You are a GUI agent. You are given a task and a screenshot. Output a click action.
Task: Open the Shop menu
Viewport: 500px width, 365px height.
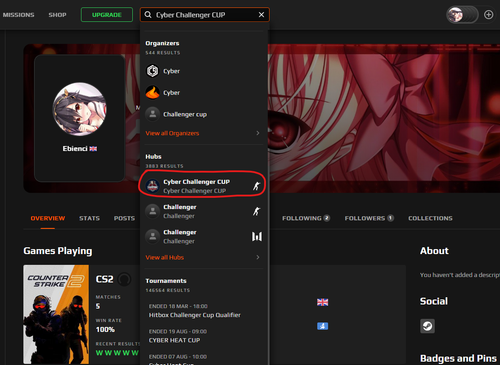57,15
